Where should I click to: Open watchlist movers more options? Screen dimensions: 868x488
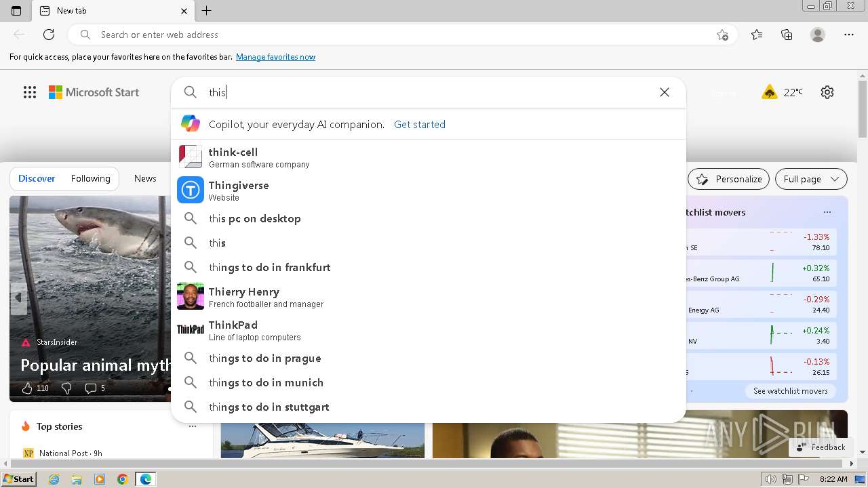click(x=827, y=212)
